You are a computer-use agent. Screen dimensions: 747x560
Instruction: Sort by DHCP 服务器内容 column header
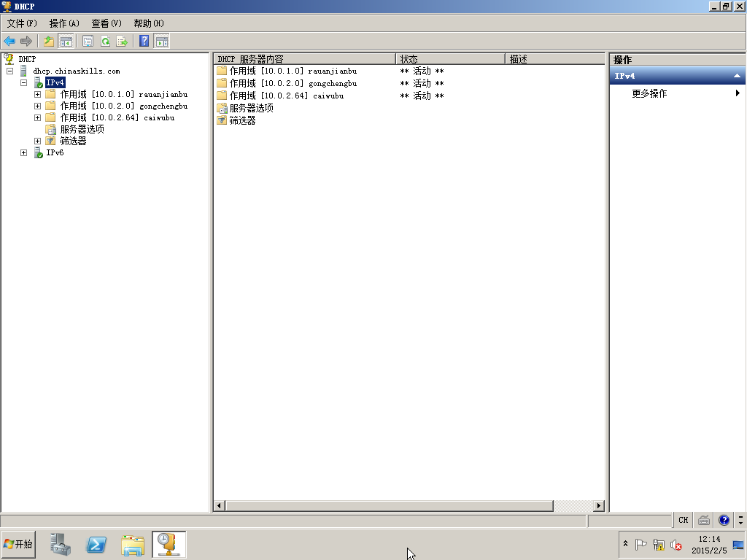tap(304, 59)
